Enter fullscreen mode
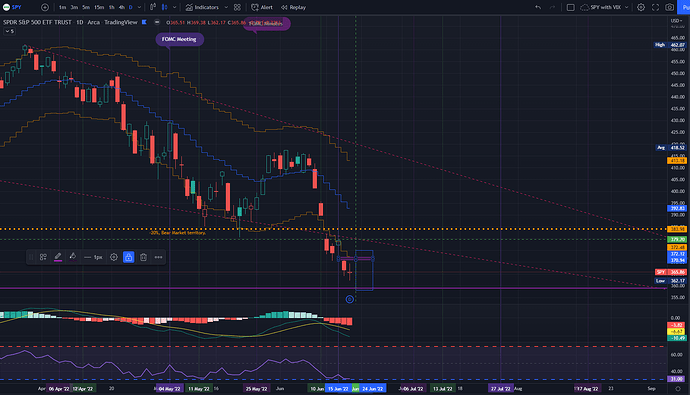 point(655,7)
